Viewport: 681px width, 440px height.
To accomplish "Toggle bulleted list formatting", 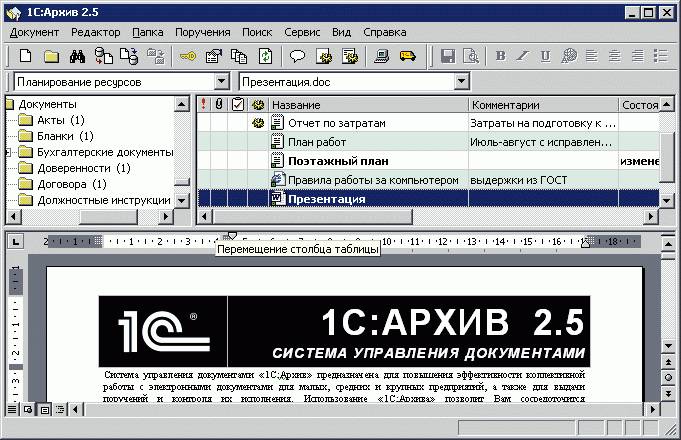I will point(660,56).
